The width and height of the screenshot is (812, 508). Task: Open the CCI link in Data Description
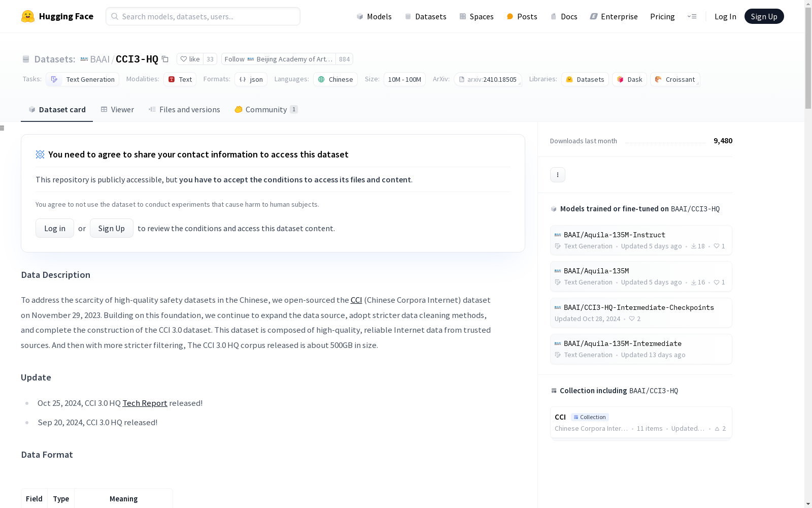(356, 300)
